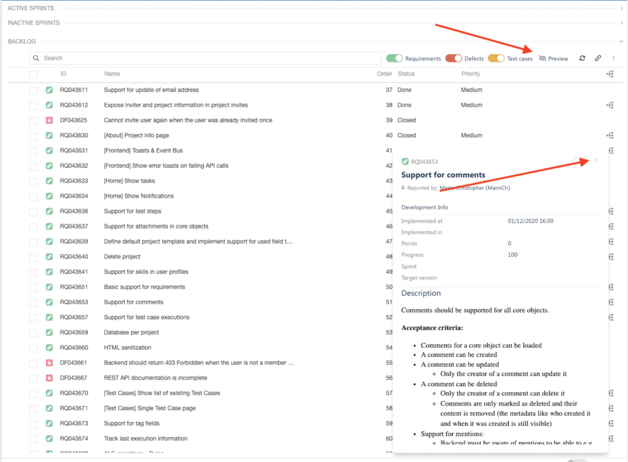Click the backlog Search field

tap(200, 59)
